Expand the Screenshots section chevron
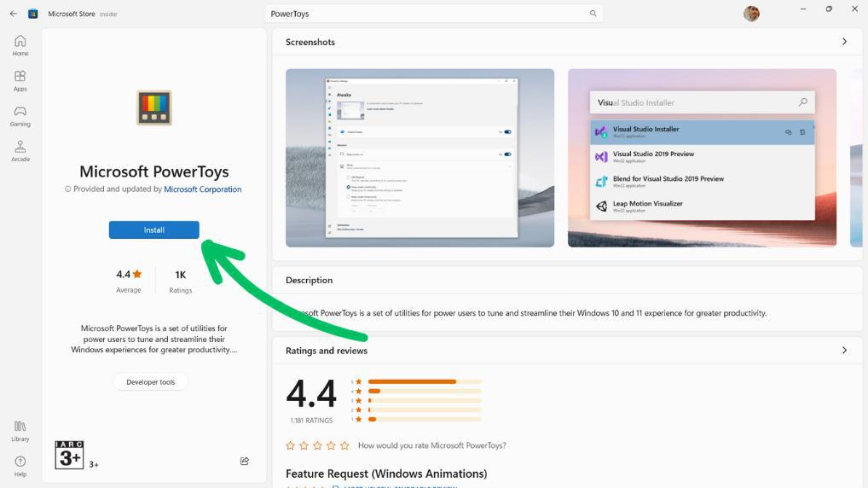The image size is (868, 488). 844,42
